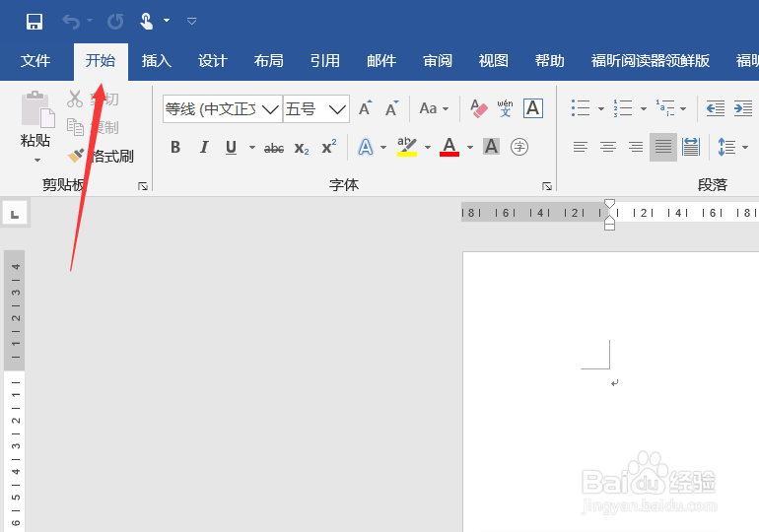Screen dimensions: 759x532
Task: Toggle touch/mouse mode icon
Action: tap(146, 22)
